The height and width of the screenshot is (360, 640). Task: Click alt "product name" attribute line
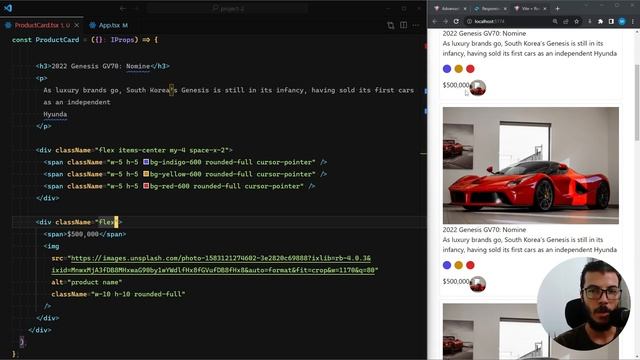tap(87, 282)
